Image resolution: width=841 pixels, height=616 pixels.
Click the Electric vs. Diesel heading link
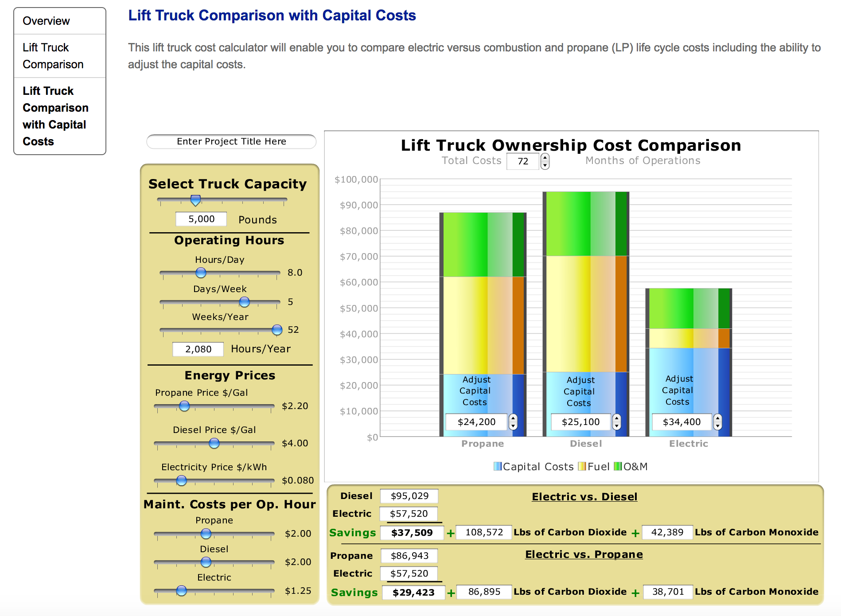point(584,497)
